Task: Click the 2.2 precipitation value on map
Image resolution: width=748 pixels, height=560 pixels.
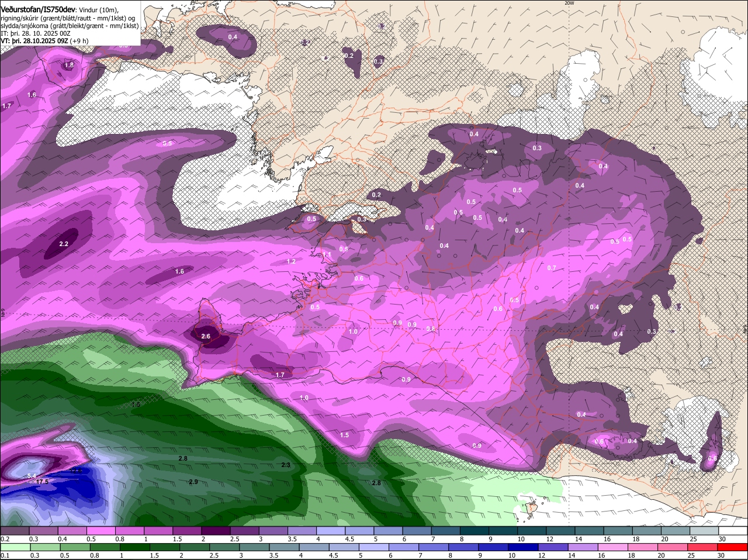Action: [64, 244]
